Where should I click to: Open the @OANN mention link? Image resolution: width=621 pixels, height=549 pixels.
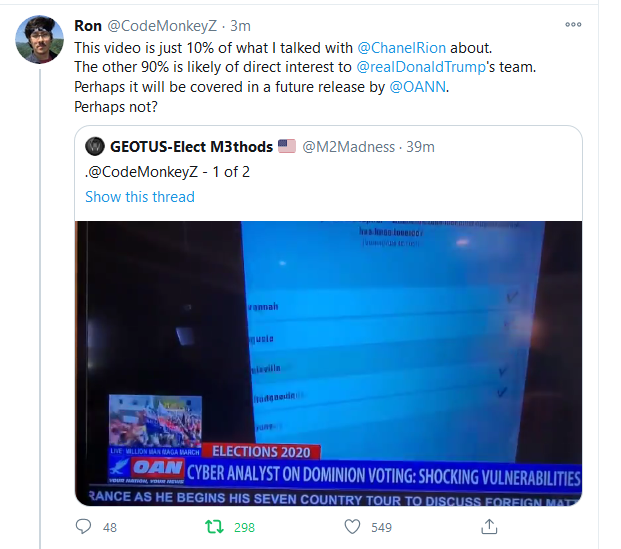coord(418,87)
